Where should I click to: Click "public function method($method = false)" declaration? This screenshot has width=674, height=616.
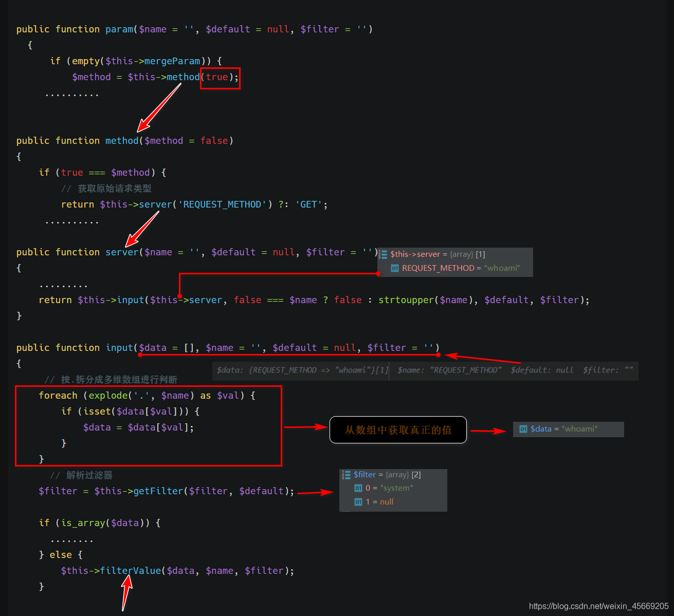point(125,141)
